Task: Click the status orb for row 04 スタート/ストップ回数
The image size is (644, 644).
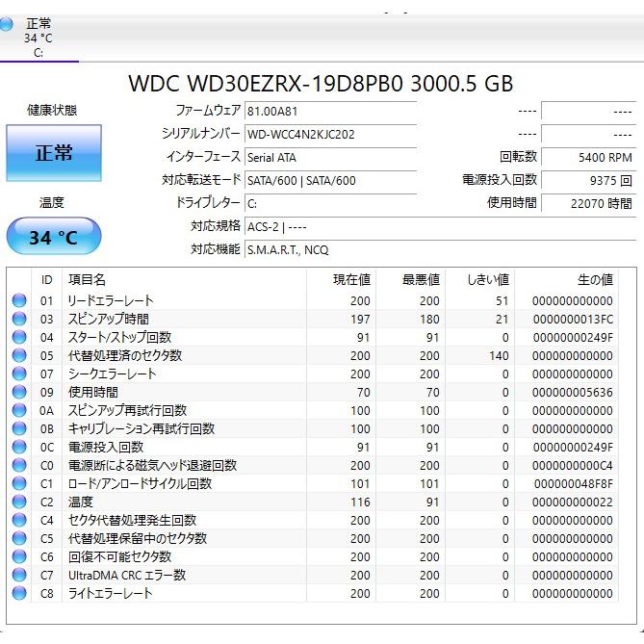Action: coord(19,337)
